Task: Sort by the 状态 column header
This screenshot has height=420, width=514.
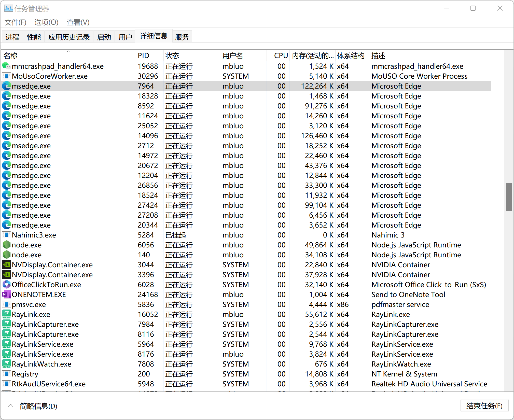Action: [x=192, y=55]
